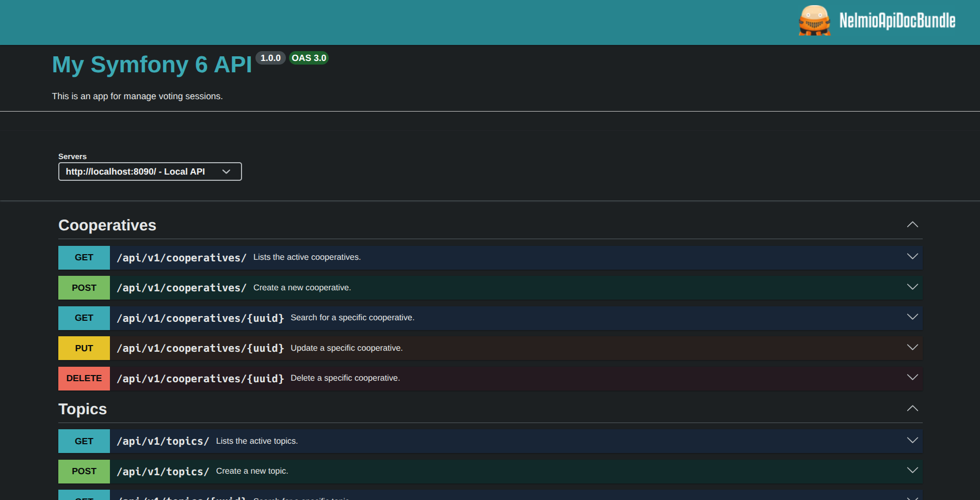Open the DELETE cooperative method badge

pos(84,378)
